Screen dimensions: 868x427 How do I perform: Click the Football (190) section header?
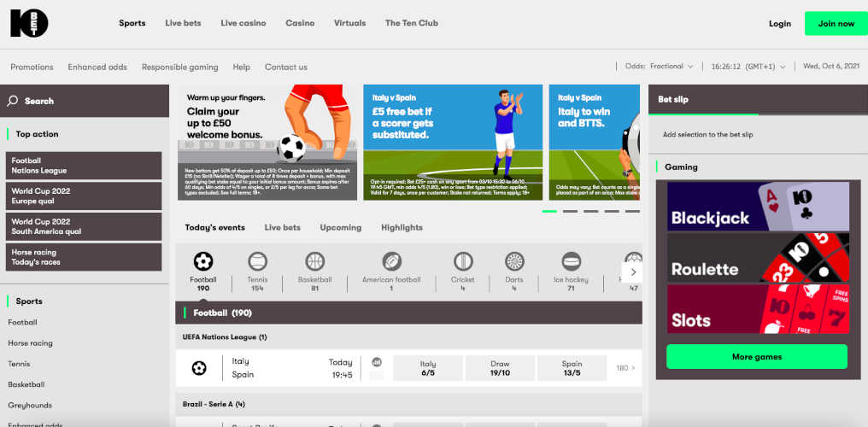(x=408, y=313)
